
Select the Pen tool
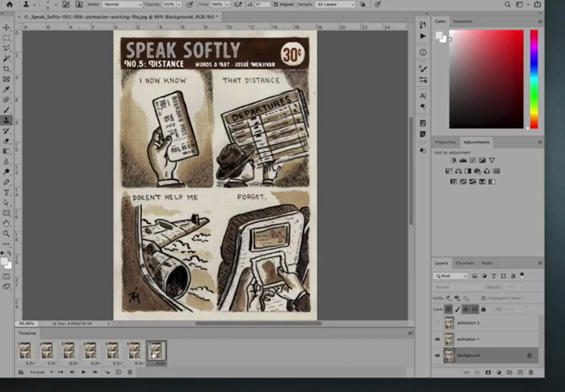(x=6, y=182)
